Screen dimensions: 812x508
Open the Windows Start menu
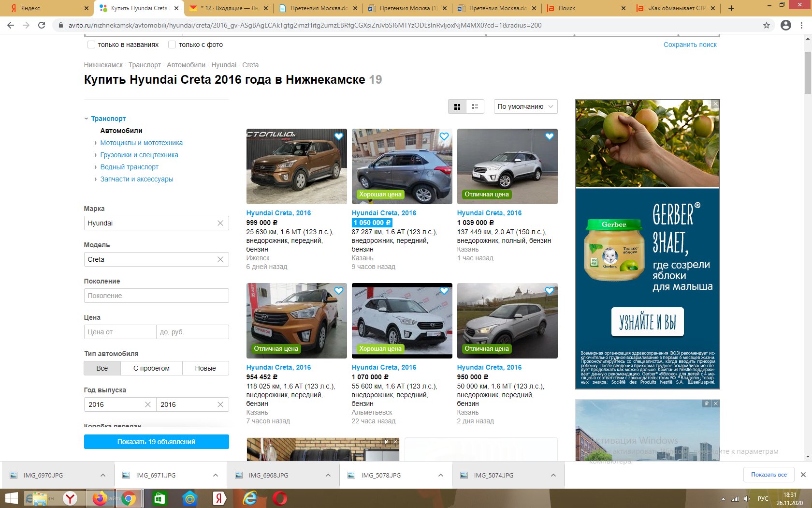(12, 498)
